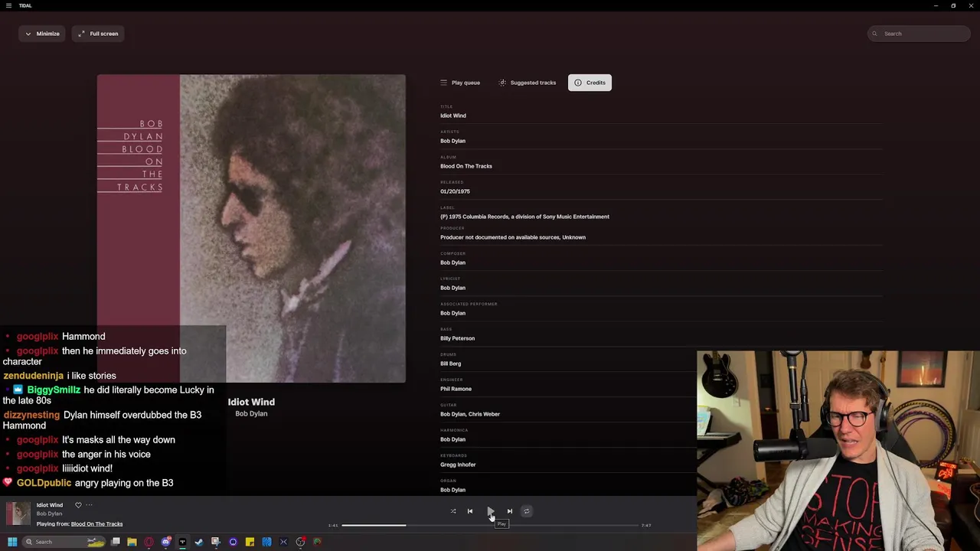
Task: Open the TIDAL hamburger menu
Action: pyautogui.click(x=8, y=5)
